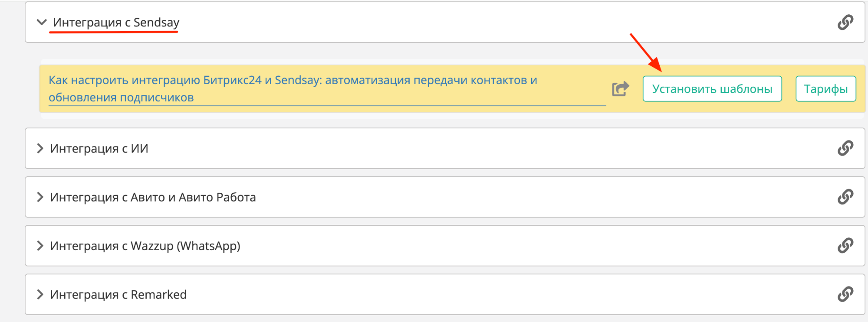Select the Интеграция с Wazzup (WhatsApp) title
The image size is (868, 322).
[x=145, y=246]
